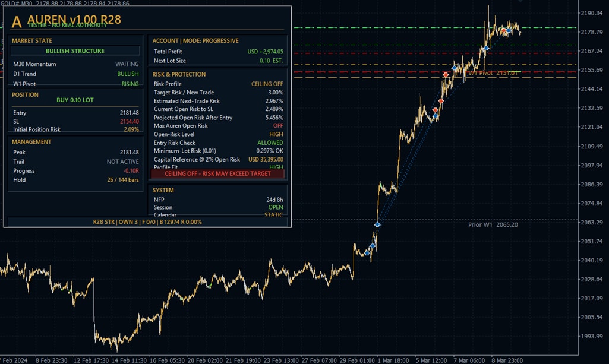Viewport: 609px width, 364px height.
Task: Click the blue trade marker on the Prior W1 dotted line
Action: point(377,224)
